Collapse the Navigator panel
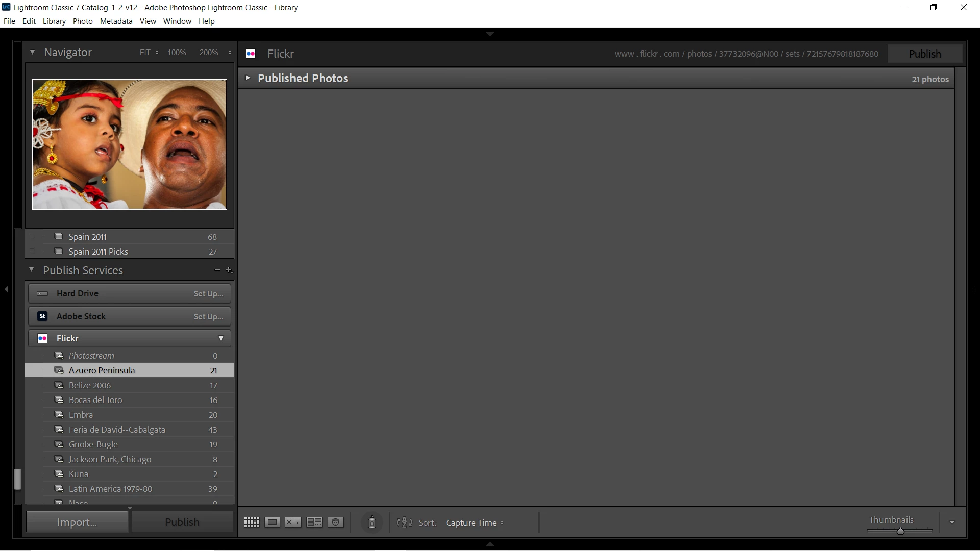 click(32, 52)
